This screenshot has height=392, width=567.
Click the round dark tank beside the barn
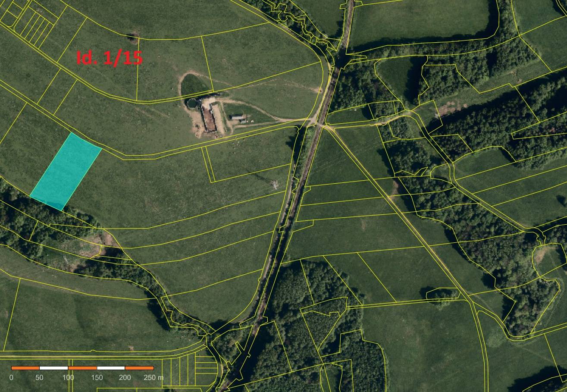pos(191,103)
